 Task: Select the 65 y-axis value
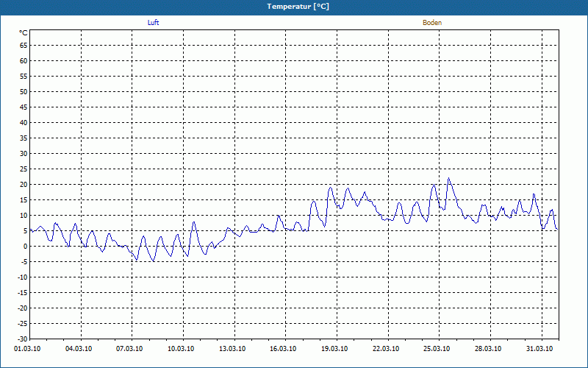[x=24, y=46]
